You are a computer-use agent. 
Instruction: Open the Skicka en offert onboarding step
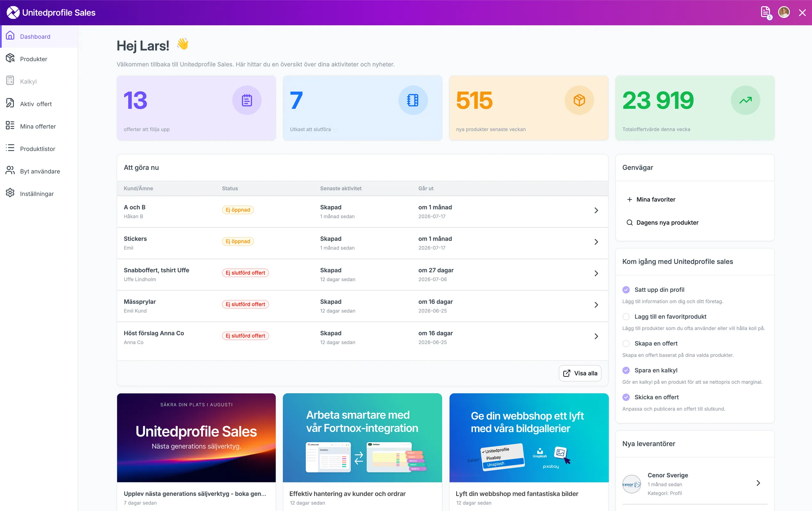[657, 397]
